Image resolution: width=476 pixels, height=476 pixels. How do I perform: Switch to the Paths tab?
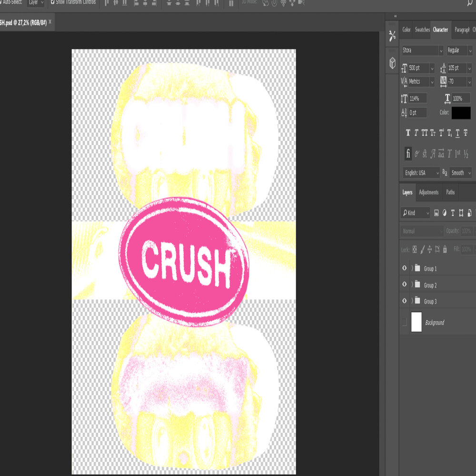click(450, 192)
